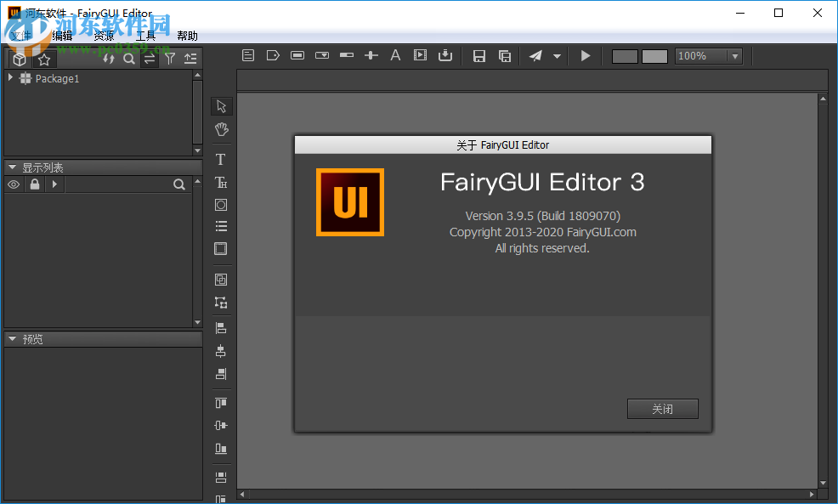Select the Text tool in the side toolbar
Viewport: 838px width, 504px height.
(x=221, y=159)
